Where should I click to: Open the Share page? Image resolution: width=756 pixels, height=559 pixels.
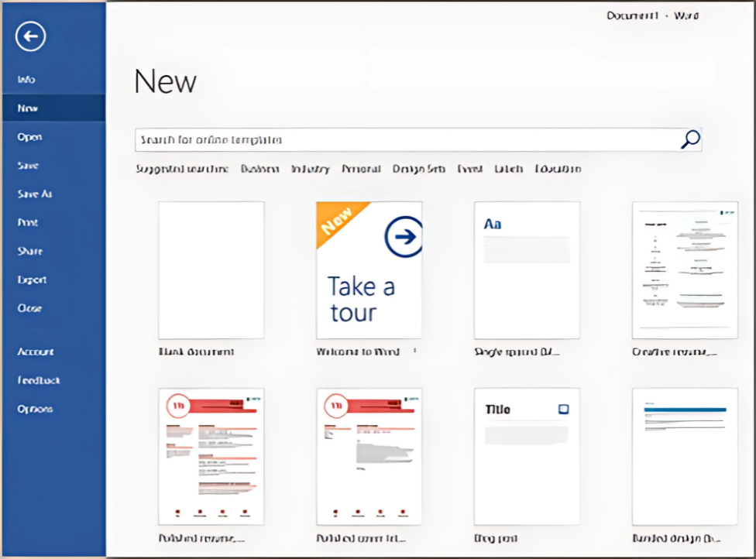click(x=30, y=251)
